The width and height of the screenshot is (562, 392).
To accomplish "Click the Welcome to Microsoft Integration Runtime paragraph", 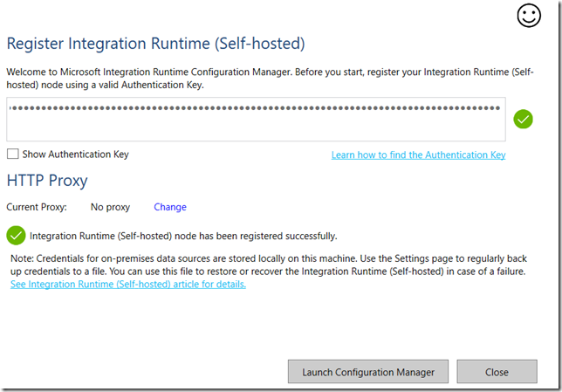I will click(x=270, y=79).
